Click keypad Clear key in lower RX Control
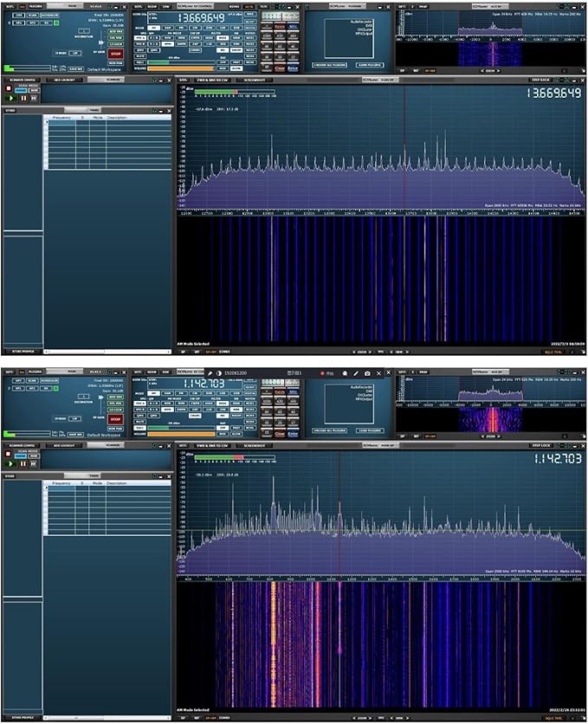588x724 pixels. 279,434
